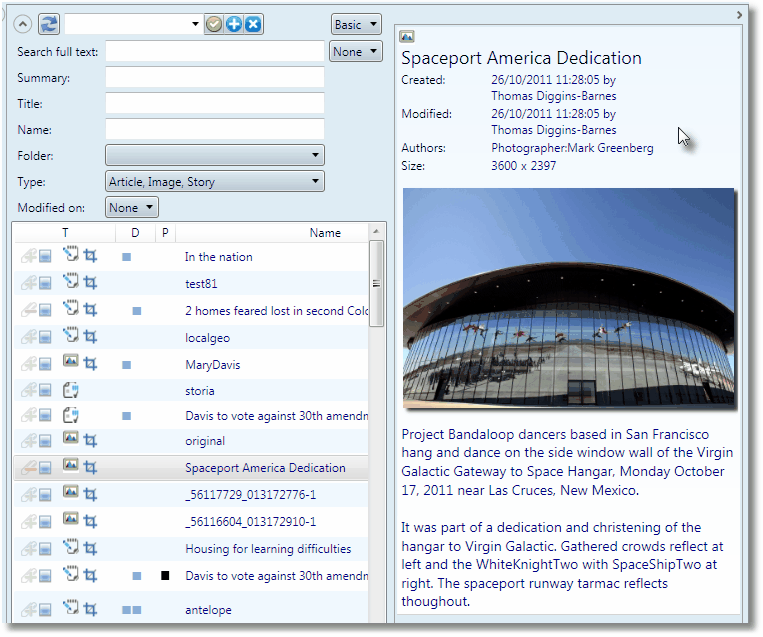Click the Search full text input field
This screenshot has width=763, height=637.
point(215,51)
